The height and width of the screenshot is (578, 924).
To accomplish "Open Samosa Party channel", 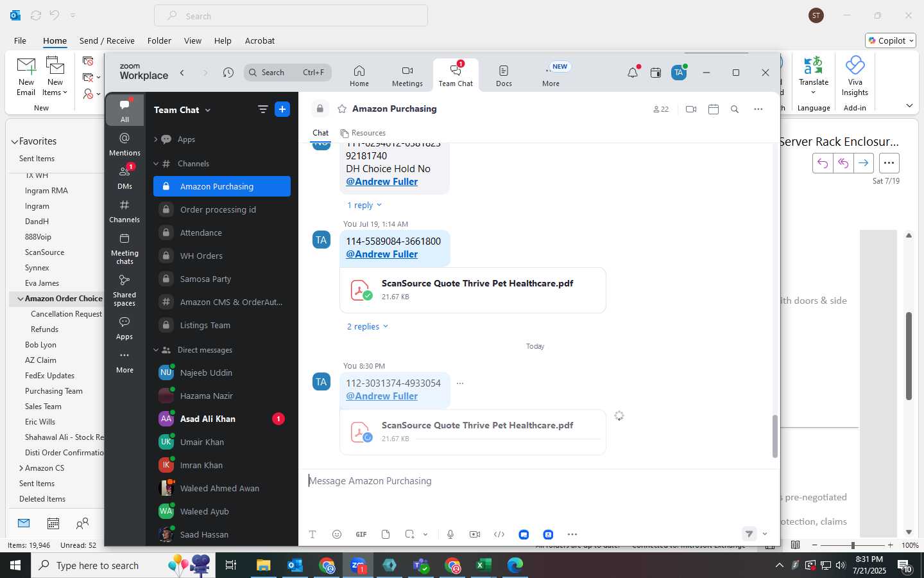I will coord(222,279).
